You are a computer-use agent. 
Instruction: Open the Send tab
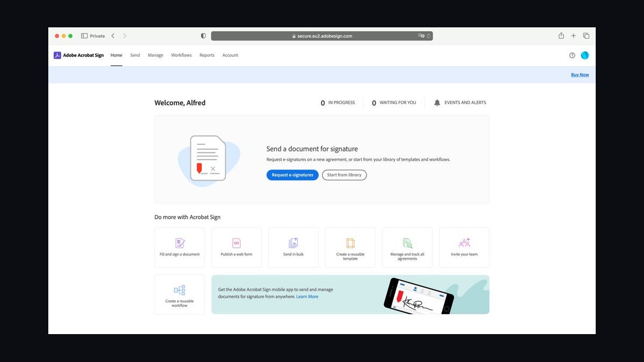135,55
